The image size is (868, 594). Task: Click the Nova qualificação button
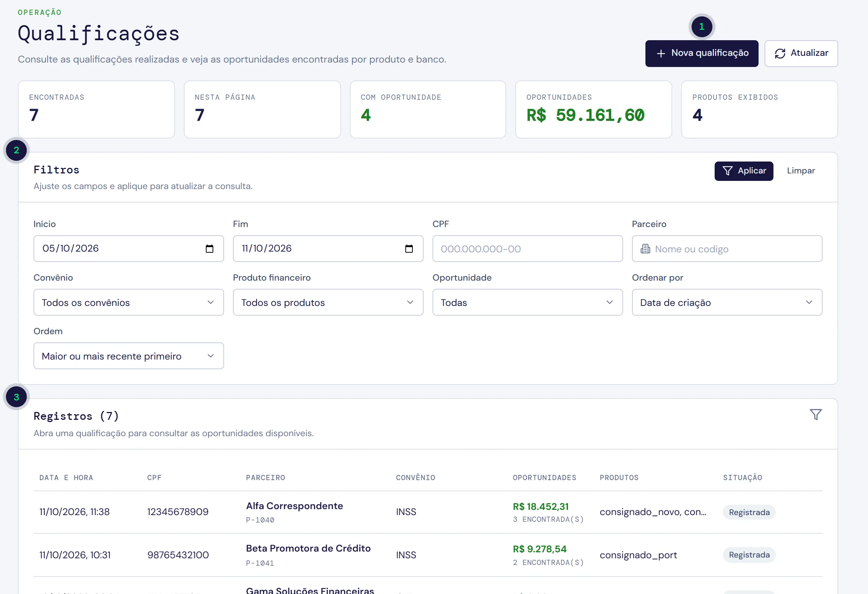click(x=701, y=53)
